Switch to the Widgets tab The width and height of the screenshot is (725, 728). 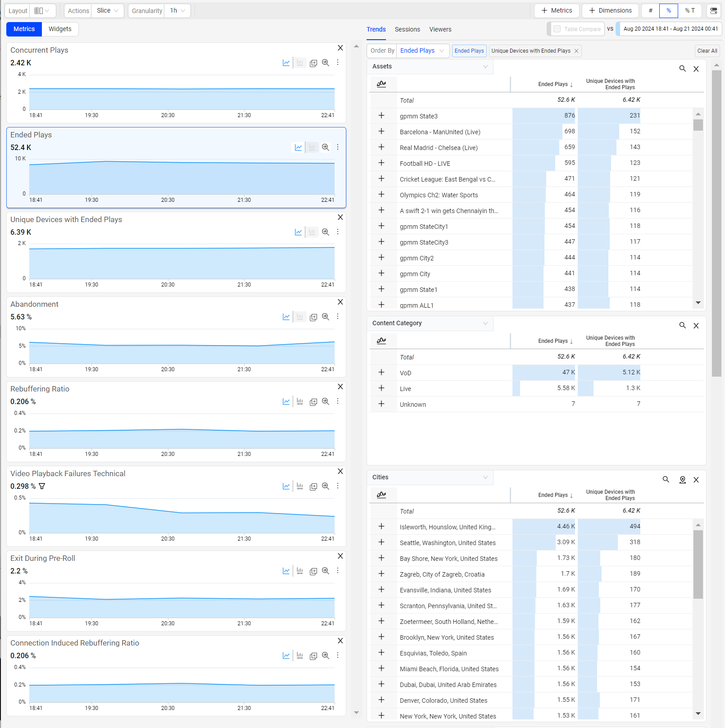[x=60, y=29]
